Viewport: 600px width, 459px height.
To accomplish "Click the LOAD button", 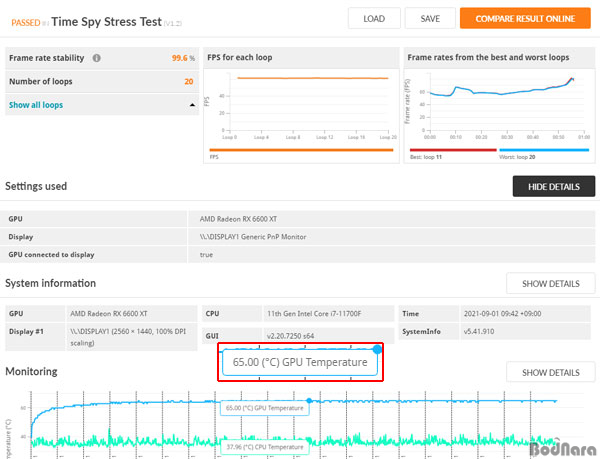I will click(x=374, y=18).
